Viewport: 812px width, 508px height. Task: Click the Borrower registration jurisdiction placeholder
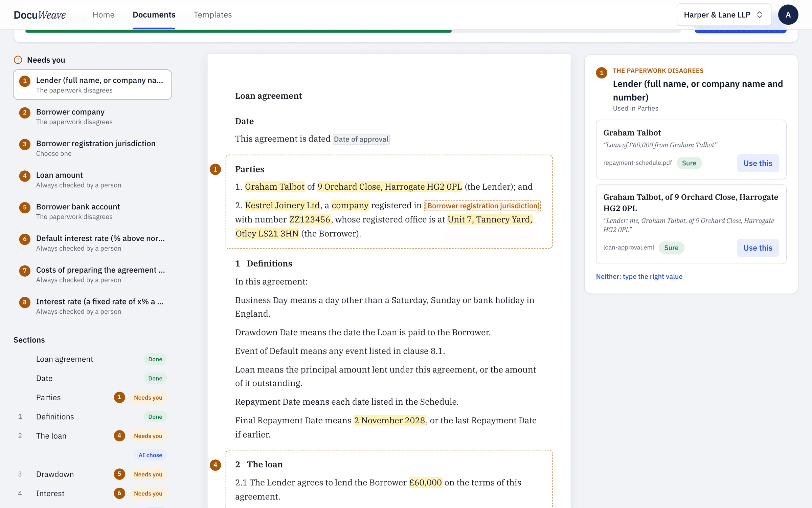[x=482, y=206]
